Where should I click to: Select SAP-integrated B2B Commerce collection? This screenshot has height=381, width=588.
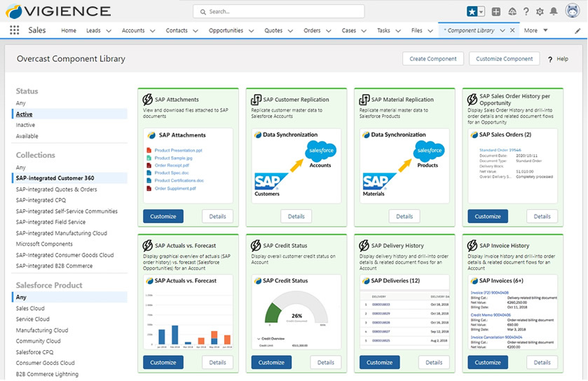[54, 266]
